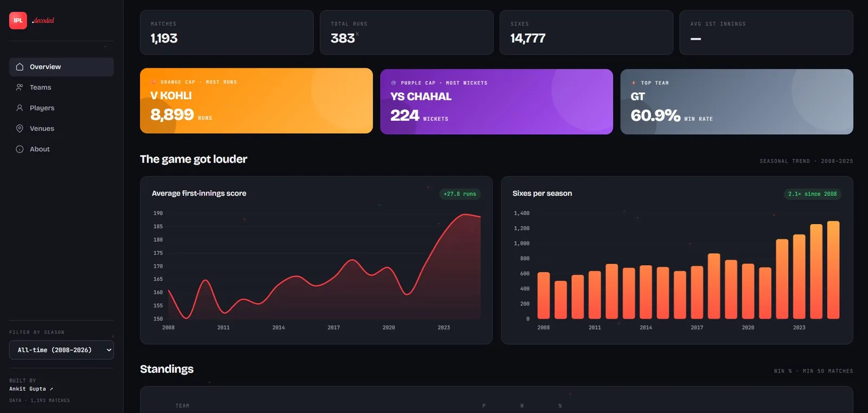Click the Top Team spark icon

634,83
